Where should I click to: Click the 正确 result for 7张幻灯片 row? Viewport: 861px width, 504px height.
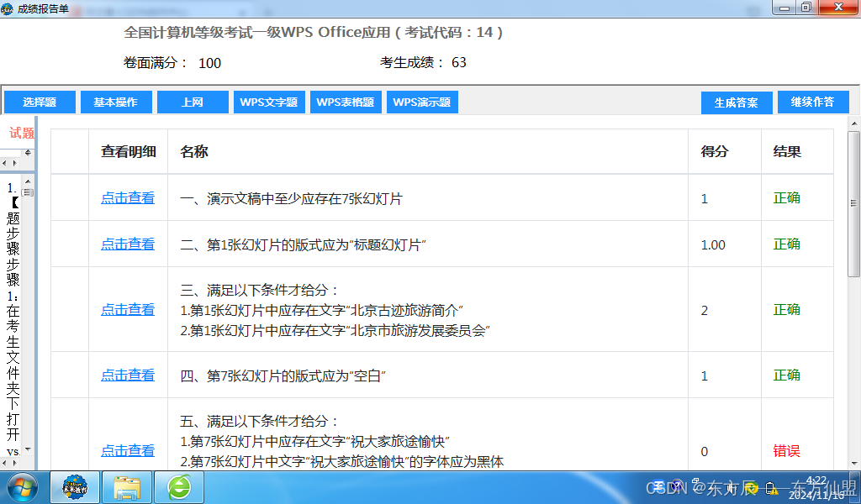click(787, 198)
